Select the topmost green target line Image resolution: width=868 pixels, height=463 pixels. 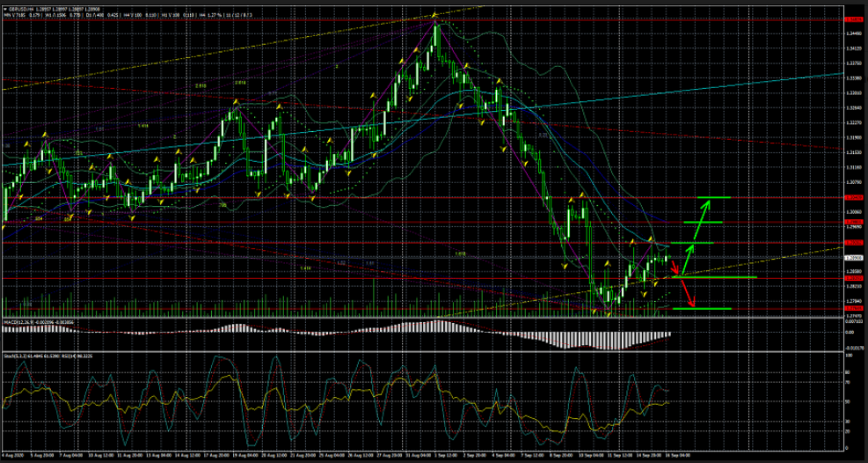(x=716, y=197)
